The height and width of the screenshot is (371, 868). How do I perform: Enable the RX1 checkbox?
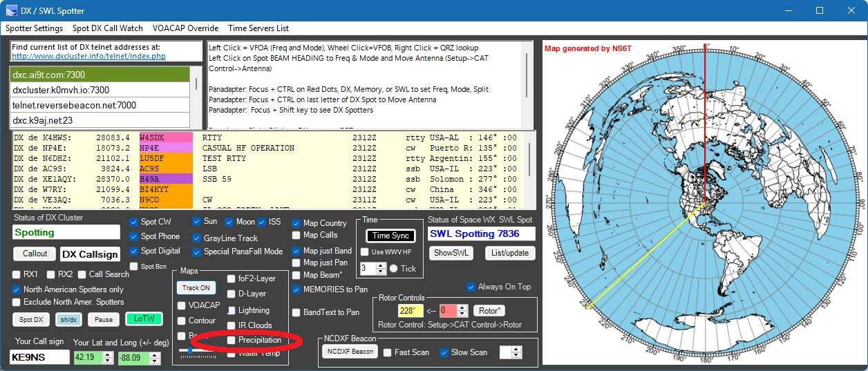pyautogui.click(x=17, y=274)
